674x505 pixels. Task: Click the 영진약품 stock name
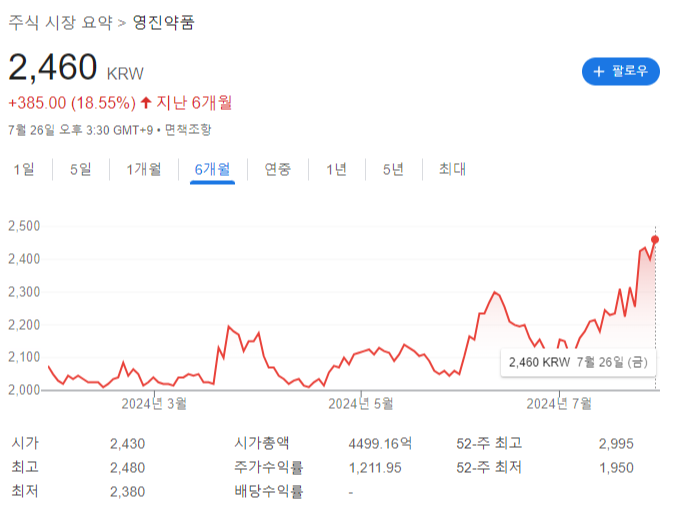pyautogui.click(x=163, y=22)
